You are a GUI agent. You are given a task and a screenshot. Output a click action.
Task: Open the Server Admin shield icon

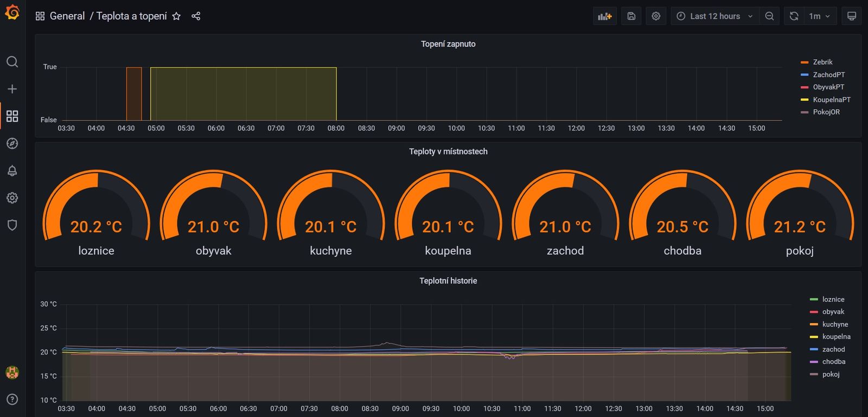pyautogui.click(x=12, y=225)
